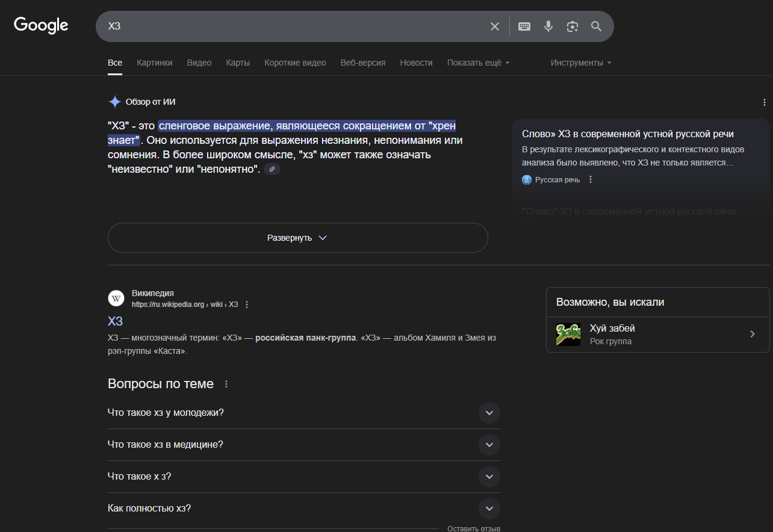Switch to the Новости tab
Image resolution: width=773 pixels, height=532 pixels.
pyautogui.click(x=416, y=63)
